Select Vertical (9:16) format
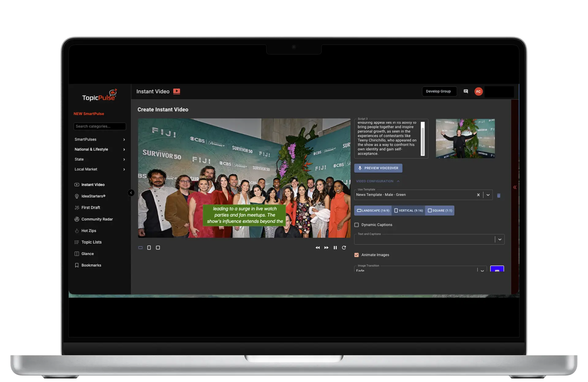This screenshot has height=382, width=588. [x=408, y=211]
